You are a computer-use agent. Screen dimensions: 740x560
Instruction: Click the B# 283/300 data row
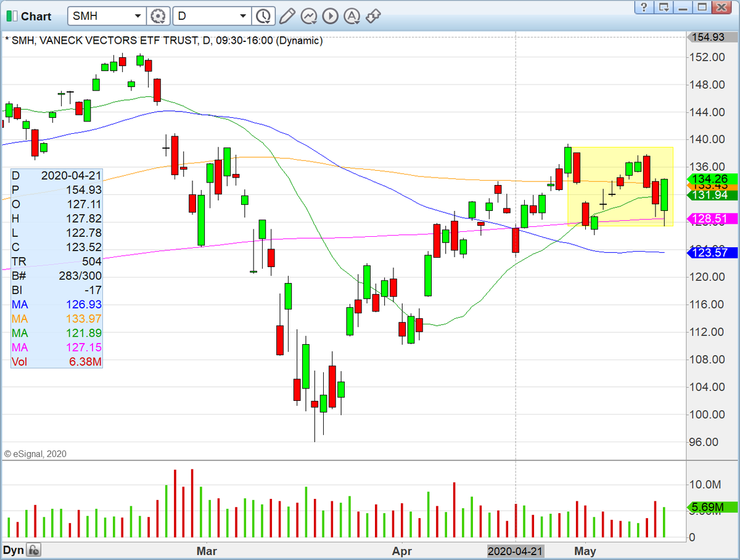tap(57, 276)
